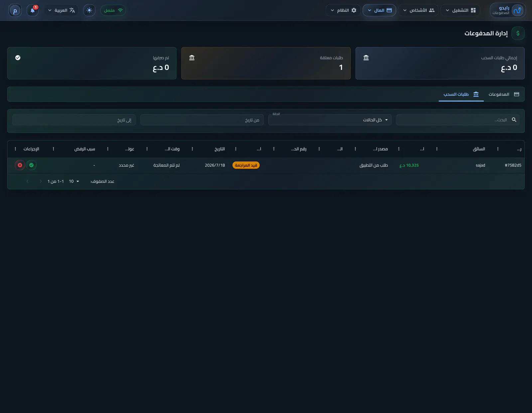Reject the sajad withdrawal request
Image resolution: width=532 pixels, height=413 pixels.
[20, 165]
